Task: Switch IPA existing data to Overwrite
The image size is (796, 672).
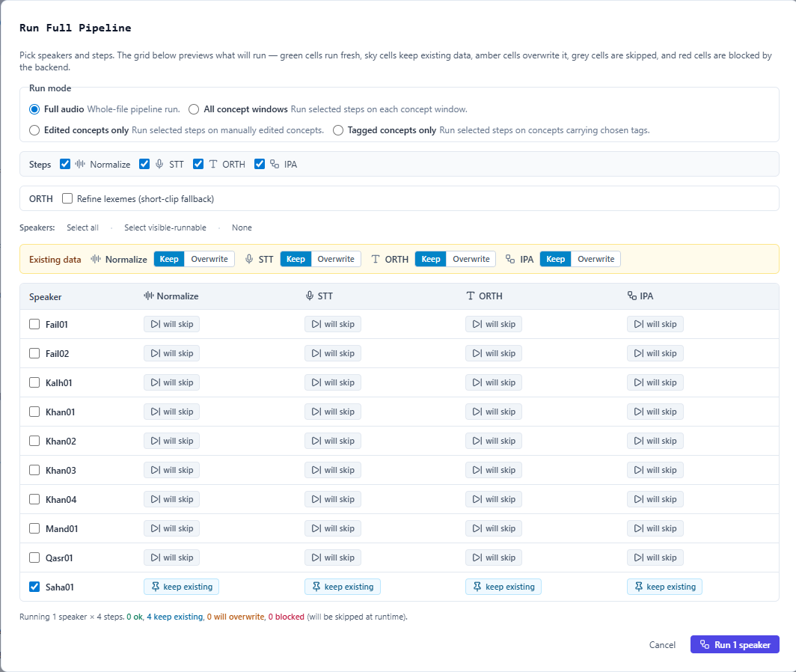Action: [x=596, y=259]
